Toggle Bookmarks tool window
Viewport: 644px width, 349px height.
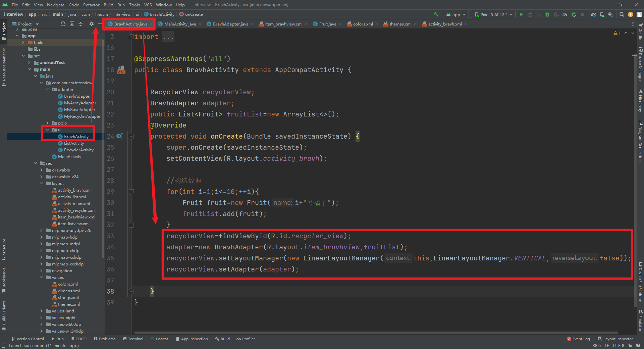click(4, 280)
